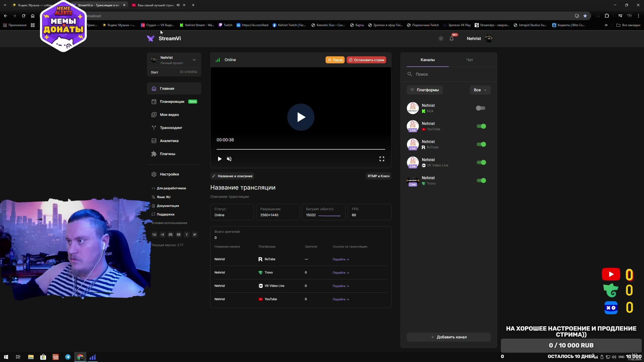Image resolution: width=644 pixels, height=362 pixels.
Task: Disable the YouTube channel toggle
Action: (x=481, y=126)
